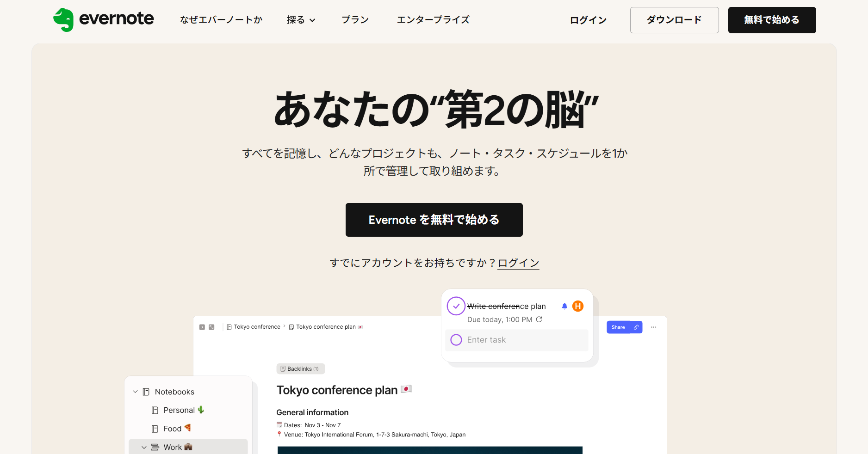
Task: Check the empty Enter task circle
Action: 456,340
